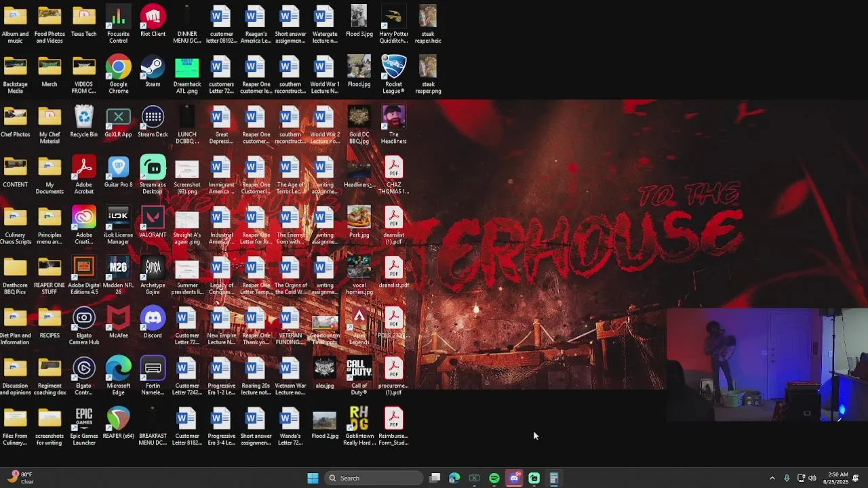Select the Chef Photos folder
The image size is (868, 488).
(15, 121)
